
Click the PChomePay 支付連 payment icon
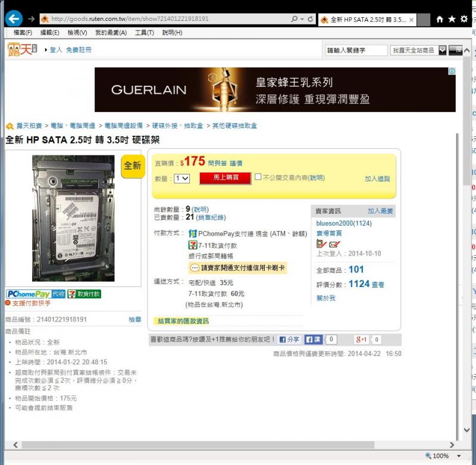point(192,233)
